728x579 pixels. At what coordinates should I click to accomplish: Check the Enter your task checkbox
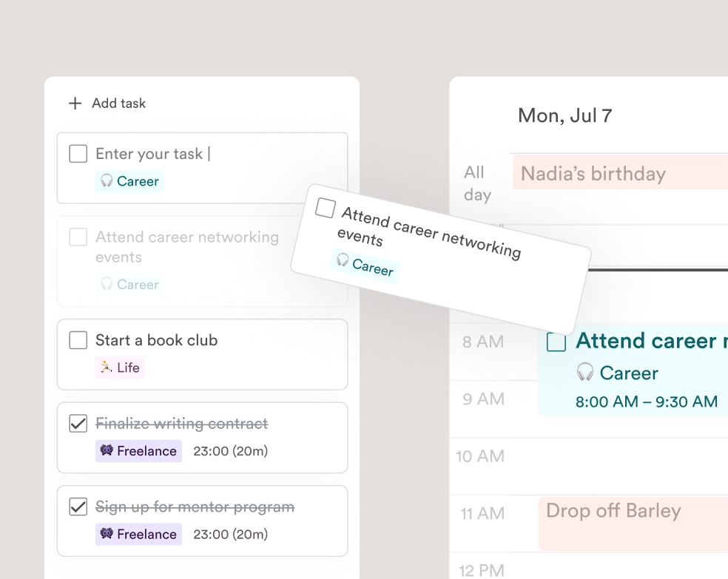point(78,153)
